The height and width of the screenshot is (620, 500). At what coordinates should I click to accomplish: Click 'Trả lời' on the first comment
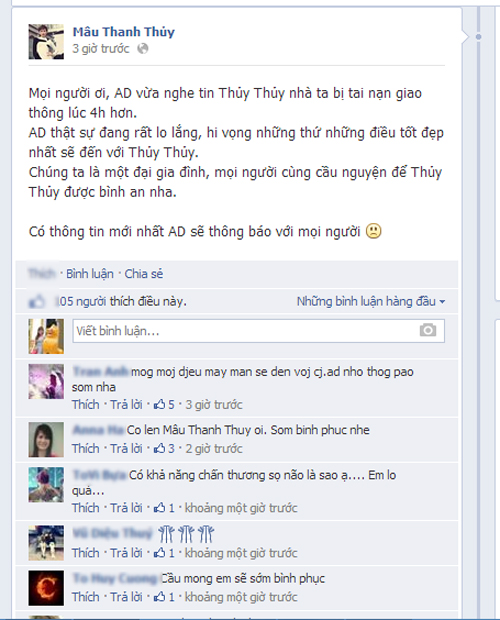[126, 405]
